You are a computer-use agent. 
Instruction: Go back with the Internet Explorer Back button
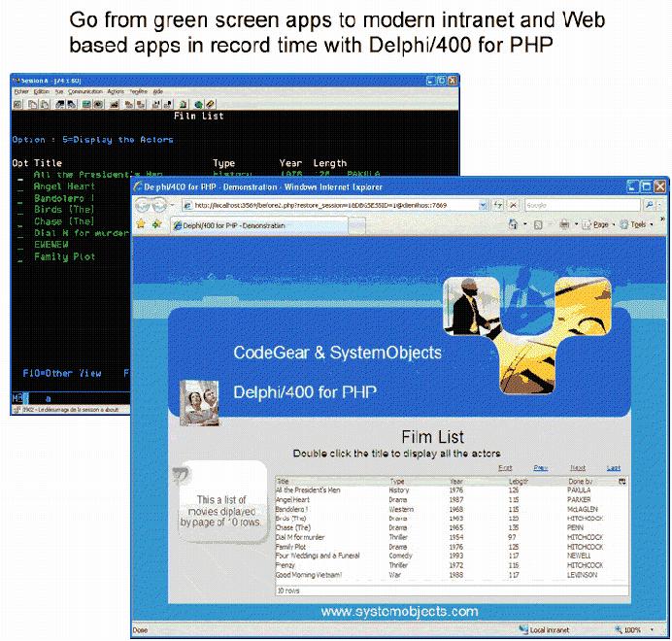[143, 205]
